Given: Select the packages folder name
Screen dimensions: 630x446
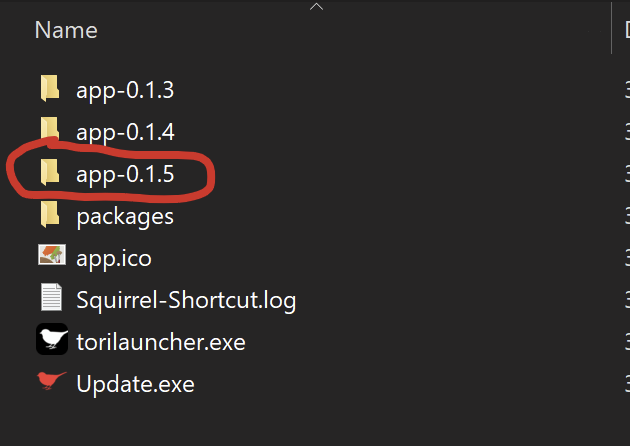Looking at the screenshot, I should (125, 217).
